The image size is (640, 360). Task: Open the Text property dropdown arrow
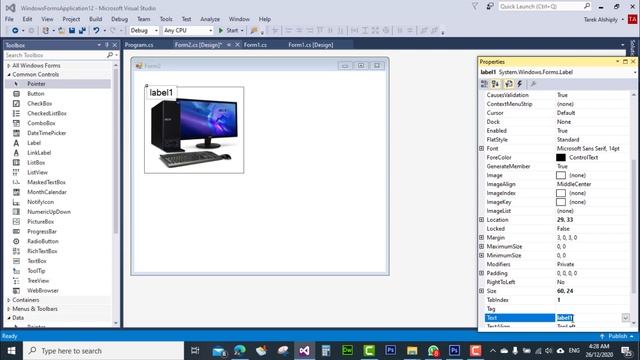626,318
